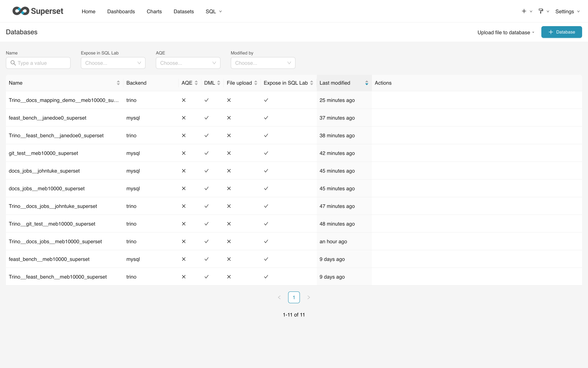Add a new Database button
Screen dimensions: 588x368
562,32
